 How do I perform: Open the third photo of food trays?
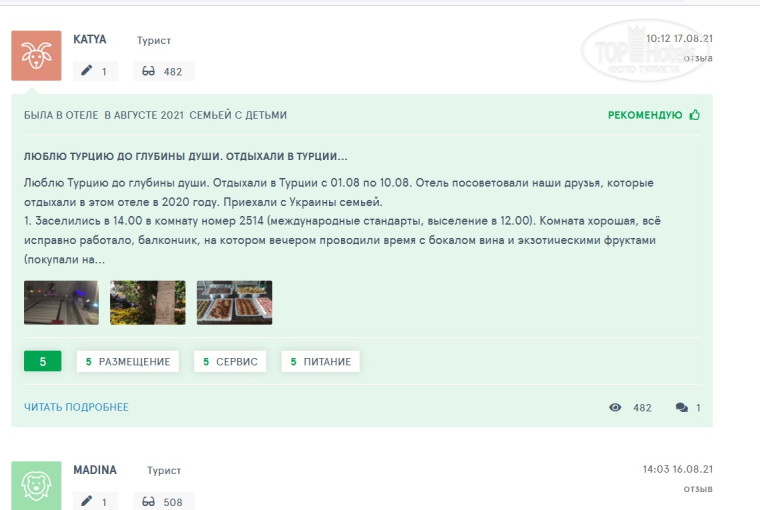pyautogui.click(x=234, y=303)
